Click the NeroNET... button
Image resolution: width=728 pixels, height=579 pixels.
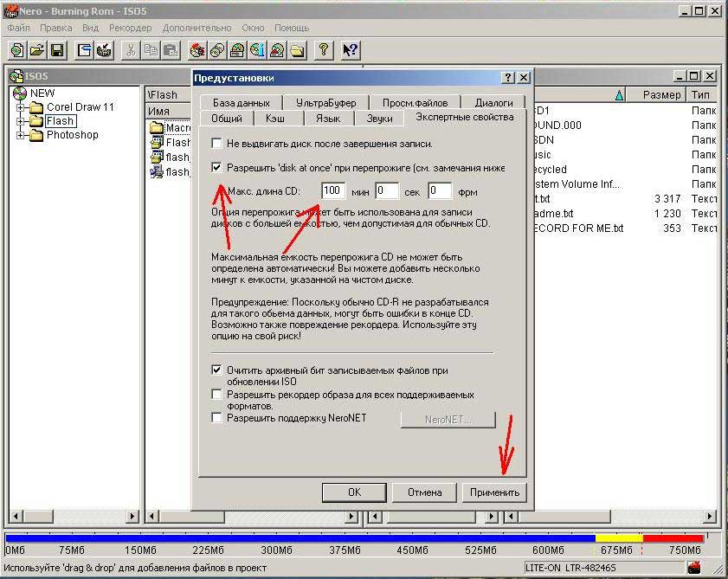(x=448, y=420)
